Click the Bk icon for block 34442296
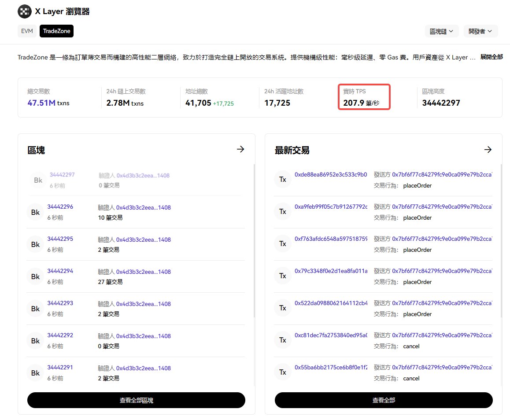The image size is (510, 420). coord(35,212)
